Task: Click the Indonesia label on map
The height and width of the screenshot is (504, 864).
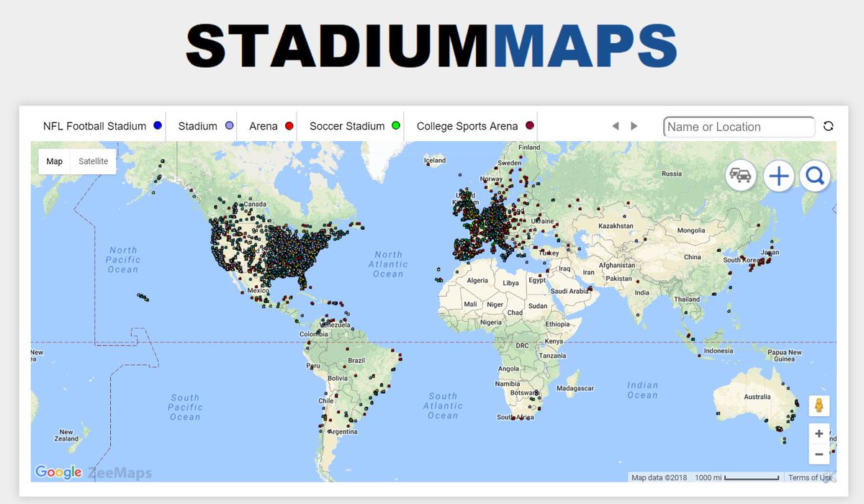Action: [x=719, y=351]
